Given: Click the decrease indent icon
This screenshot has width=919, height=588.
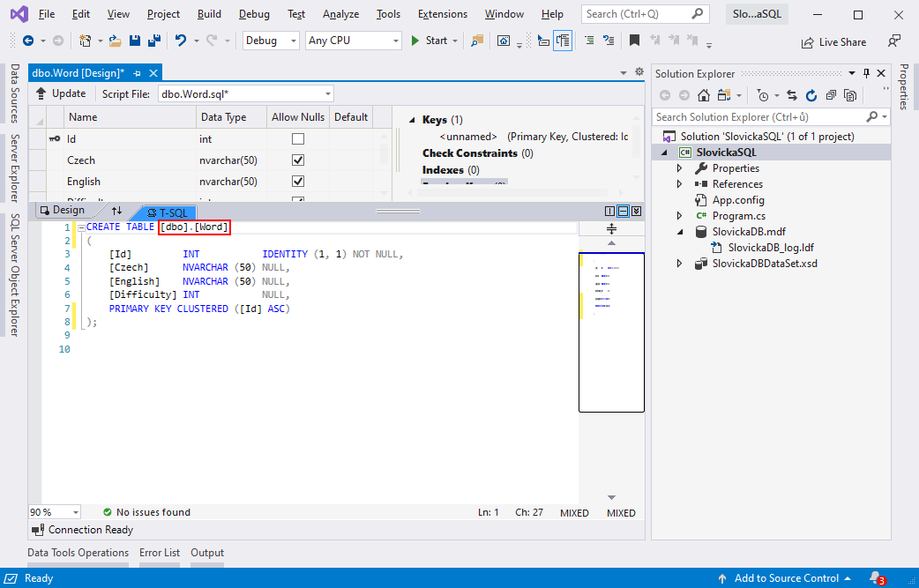Looking at the screenshot, I should point(589,41).
